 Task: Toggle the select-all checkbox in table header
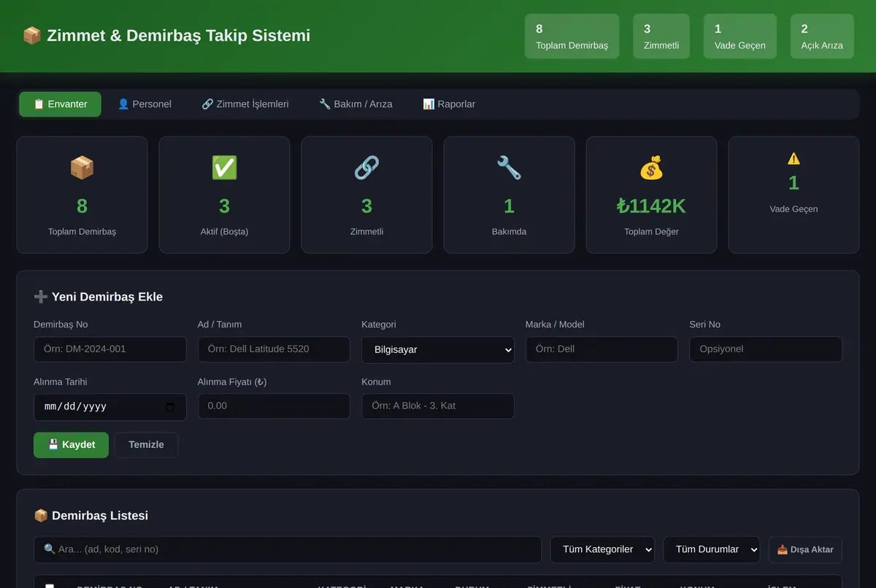tap(50, 587)
